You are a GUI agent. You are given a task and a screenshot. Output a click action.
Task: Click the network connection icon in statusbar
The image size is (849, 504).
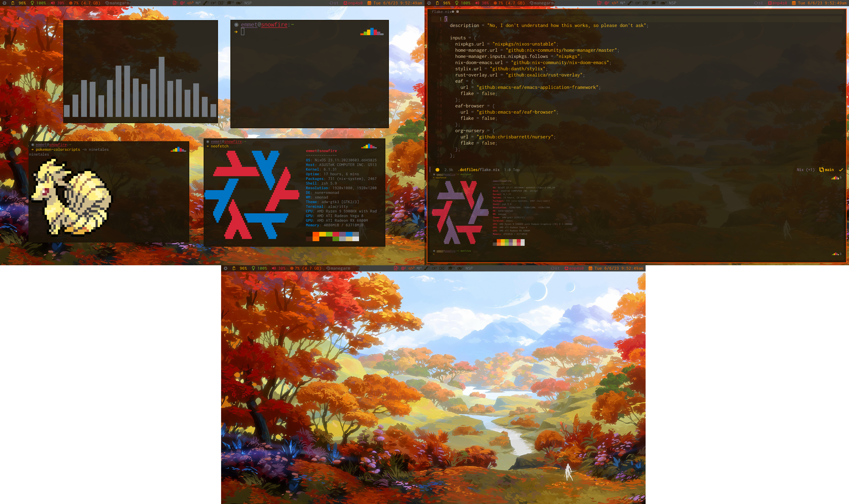tap(343, 3)
